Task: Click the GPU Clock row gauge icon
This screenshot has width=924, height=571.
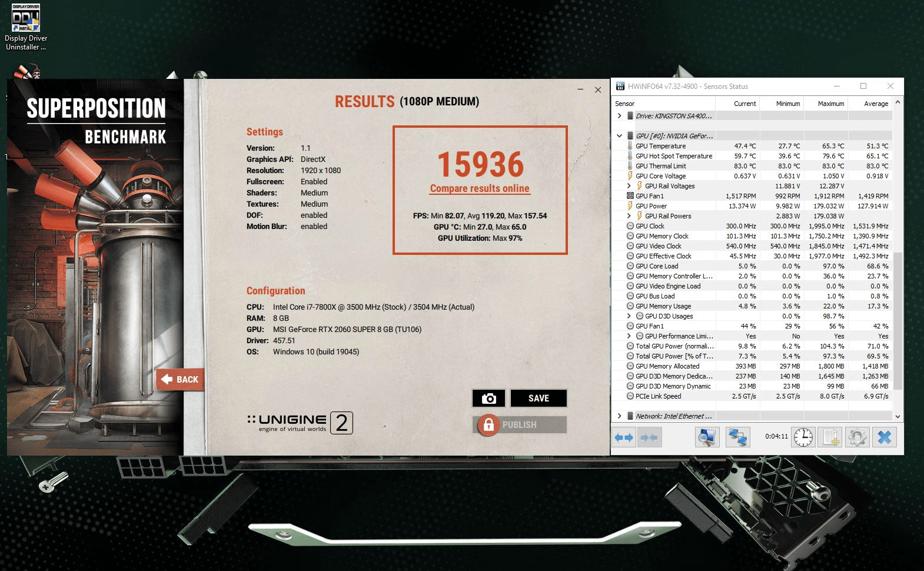Action: 630,225
